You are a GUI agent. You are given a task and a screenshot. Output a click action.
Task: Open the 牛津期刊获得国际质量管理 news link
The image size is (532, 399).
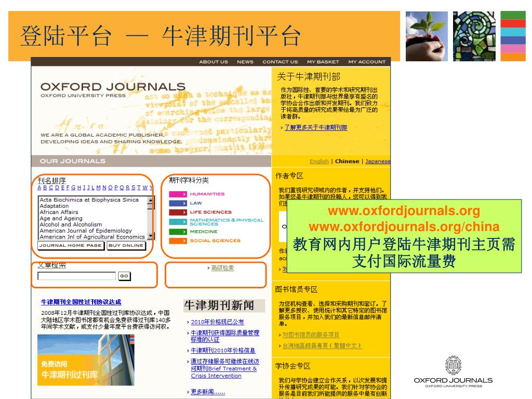[x=225, y=336]
